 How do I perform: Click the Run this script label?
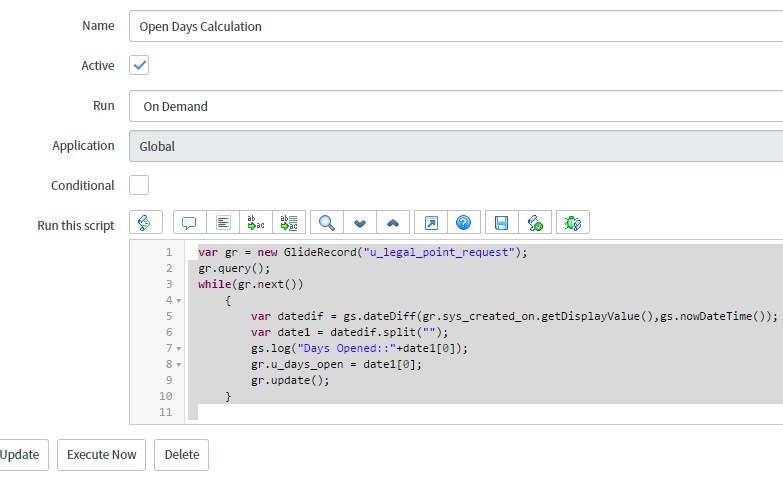[x=76, y=225]
